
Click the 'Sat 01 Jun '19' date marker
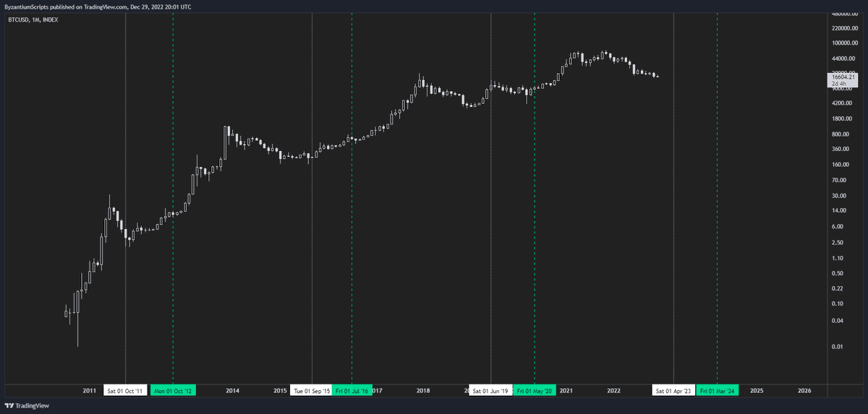click(491, 391)
